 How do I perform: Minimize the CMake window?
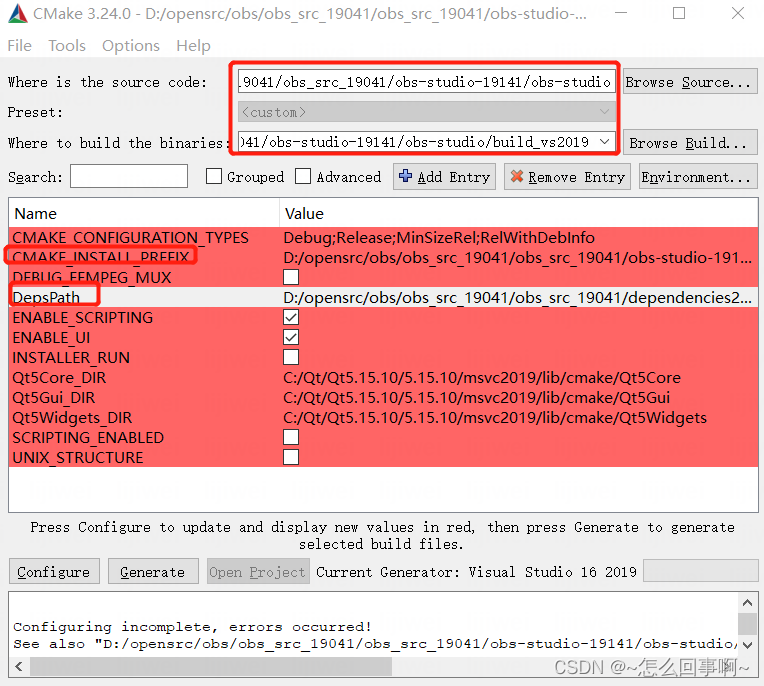coord(621,14)
